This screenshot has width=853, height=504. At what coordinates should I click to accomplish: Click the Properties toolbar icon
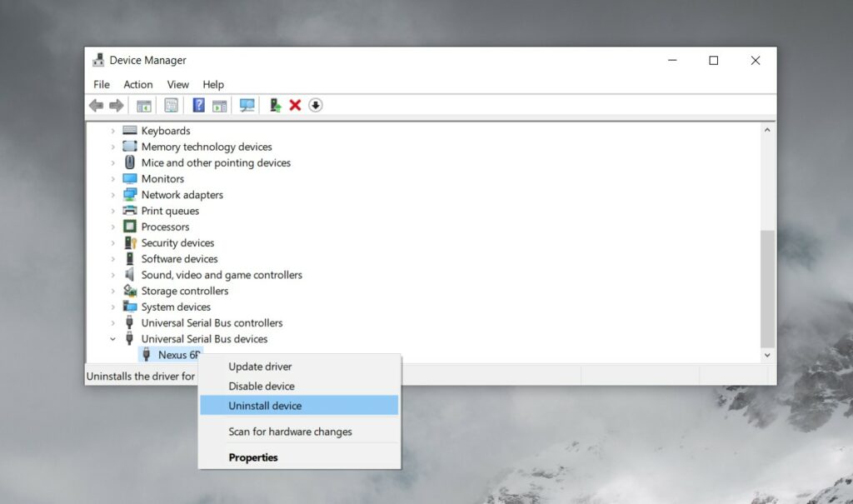click(x=171, y=105)
